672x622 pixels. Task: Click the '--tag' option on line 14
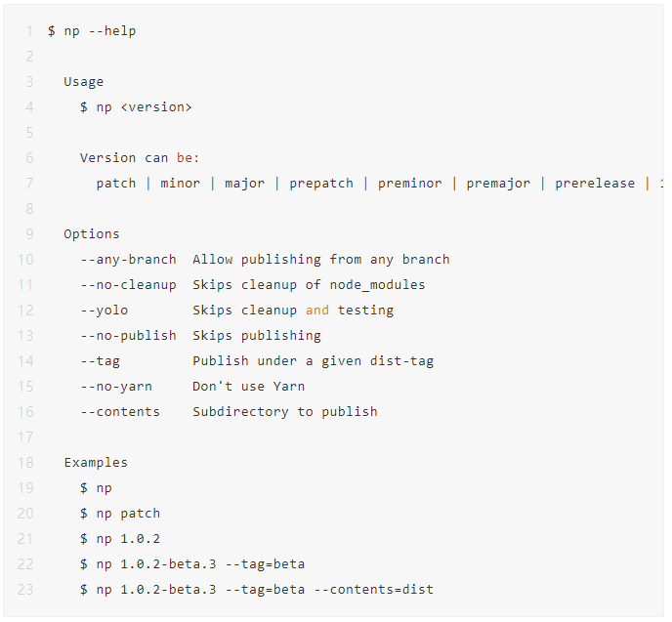[101, 361]
